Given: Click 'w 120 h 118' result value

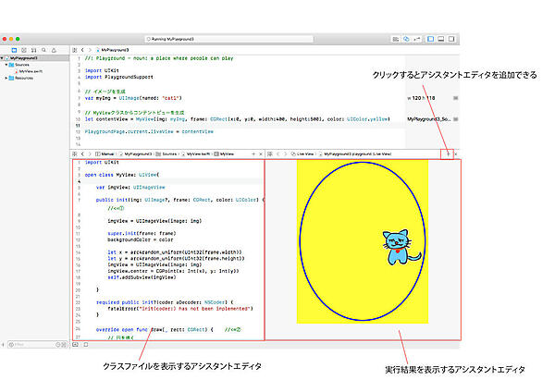Looking at the screenshot, I should click(421, 98).
